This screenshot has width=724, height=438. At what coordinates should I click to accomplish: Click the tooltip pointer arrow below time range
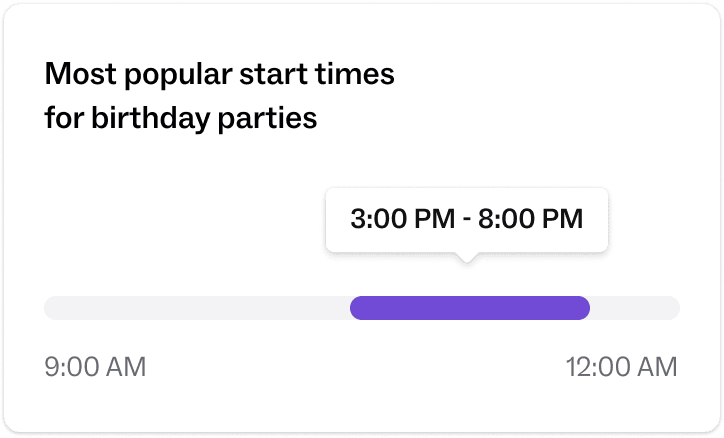click(466, 258)
